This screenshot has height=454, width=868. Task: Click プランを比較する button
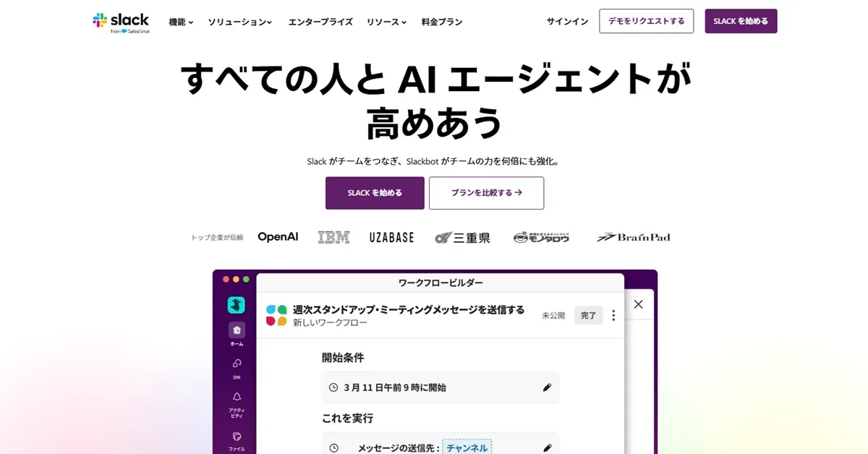[x=486, y=193]
